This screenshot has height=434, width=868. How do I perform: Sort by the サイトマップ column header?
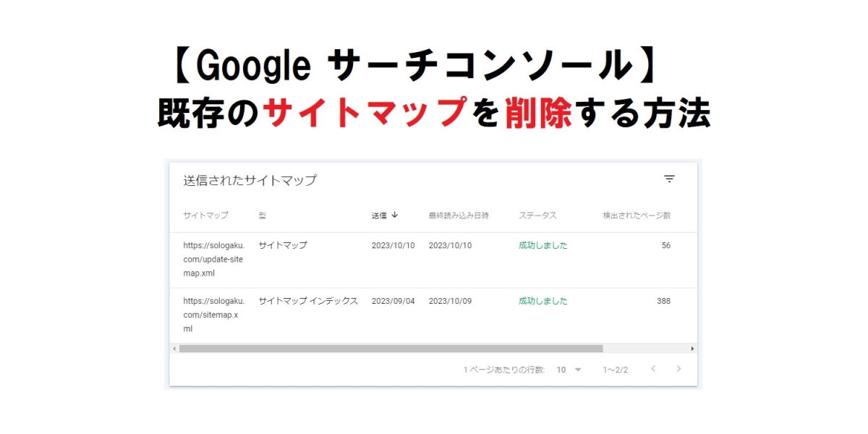pyautogui.click(x=205, y=216)
